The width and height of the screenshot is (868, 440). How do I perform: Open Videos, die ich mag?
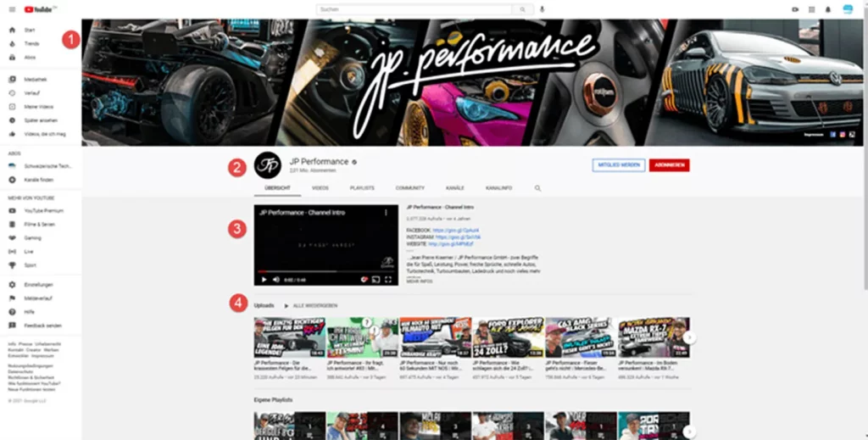pos(41,134)
